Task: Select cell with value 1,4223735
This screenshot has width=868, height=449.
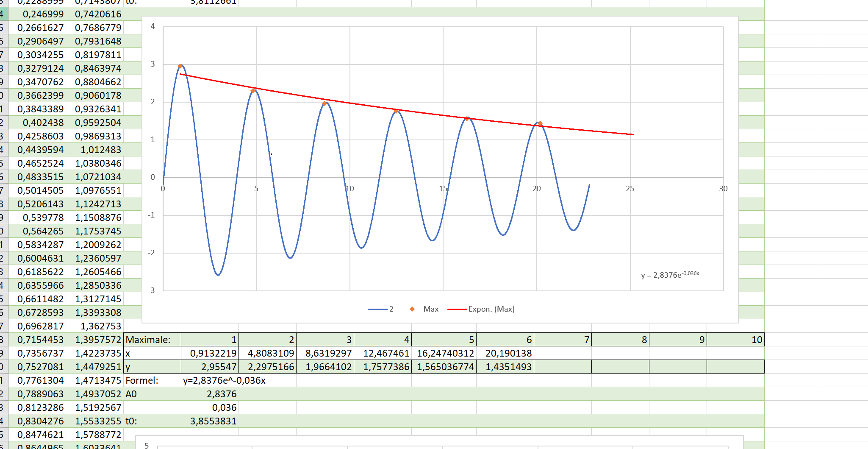Action: point(94,353)
